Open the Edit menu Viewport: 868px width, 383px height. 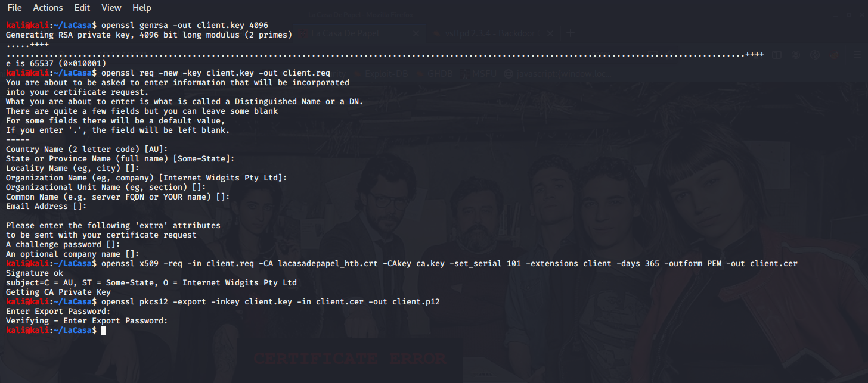(x=82, y=8)
